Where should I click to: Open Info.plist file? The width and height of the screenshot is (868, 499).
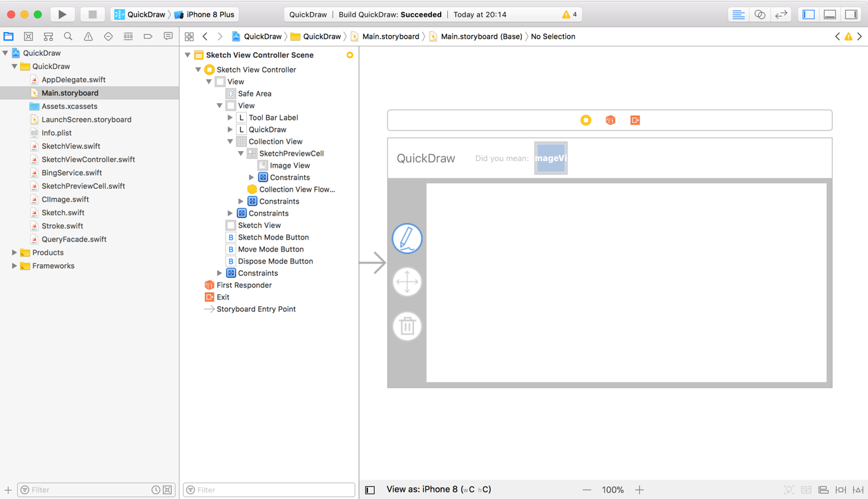(x=57, y=133)
